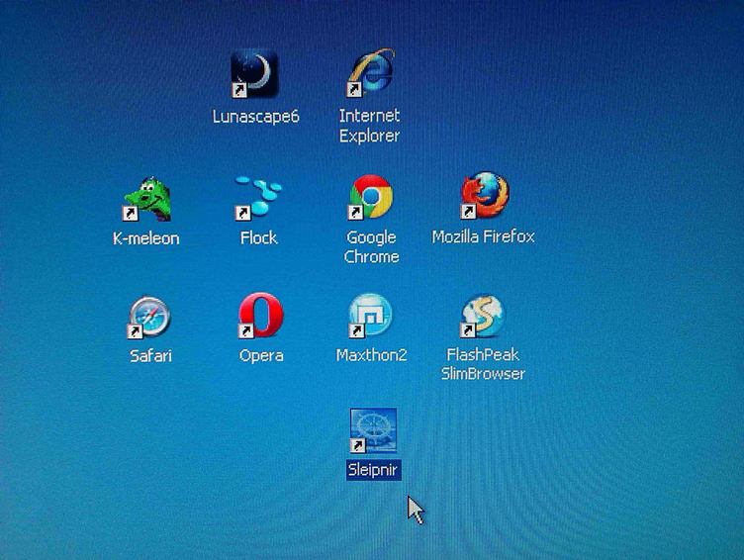The width and height of the screenshot is (744, 560).
Task: Select the Sleipnir ship wheel icon
Action: [373, 430]
